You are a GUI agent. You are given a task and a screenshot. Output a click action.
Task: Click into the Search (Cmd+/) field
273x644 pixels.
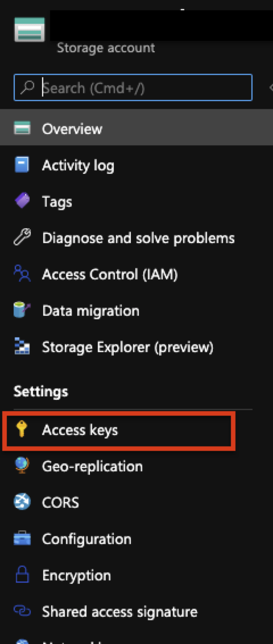click(133, 87)
